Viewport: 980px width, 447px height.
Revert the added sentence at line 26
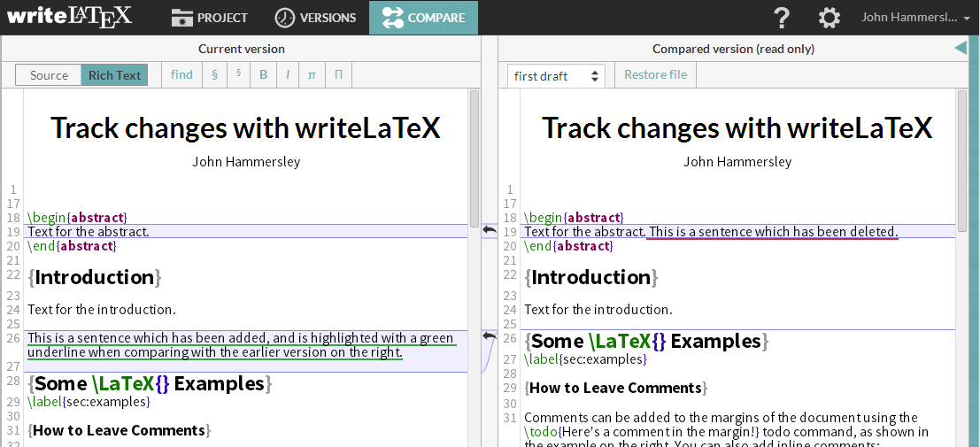coord(490,336)
